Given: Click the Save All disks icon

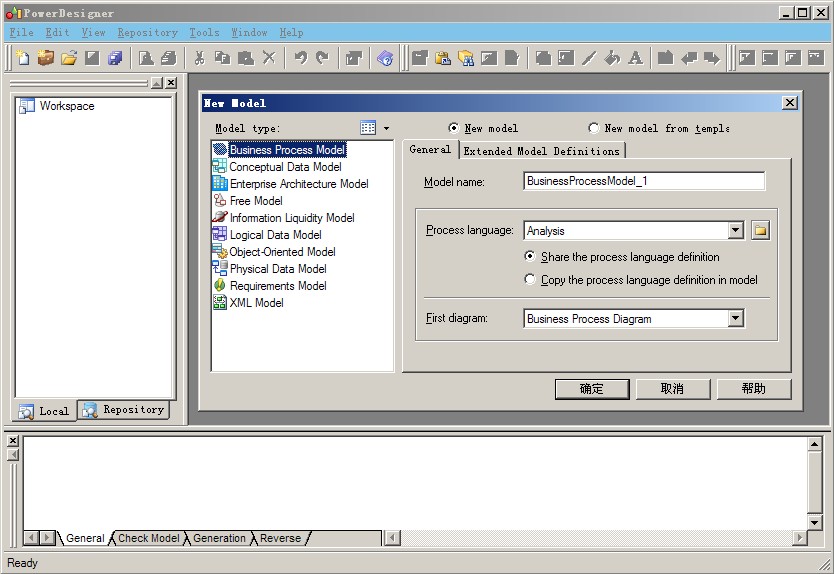Looking at the screenshot, I should pos(115,57).
